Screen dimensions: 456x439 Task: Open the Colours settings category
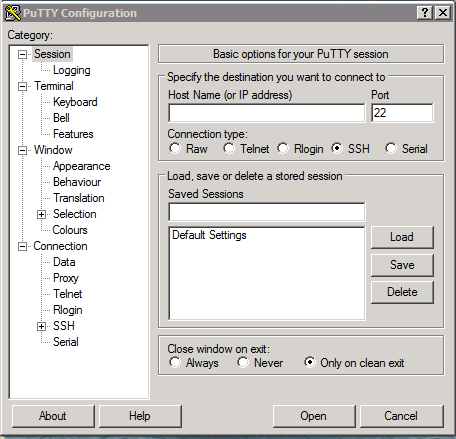(70, 230)
